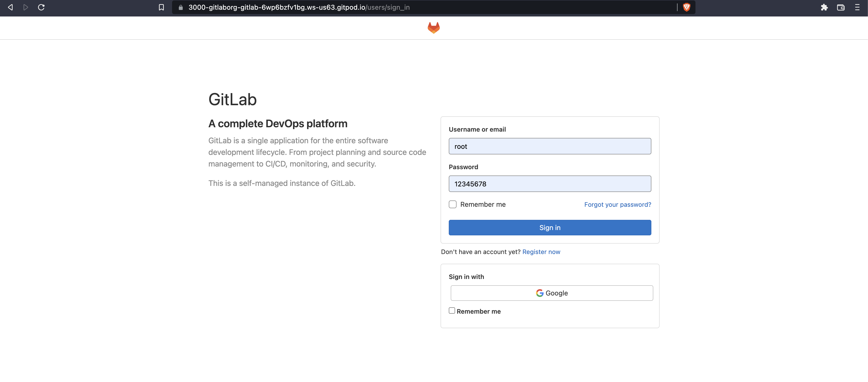The image size is (868, 382).
Task: Focus the Password input field
Action: [x=550, y=184]
